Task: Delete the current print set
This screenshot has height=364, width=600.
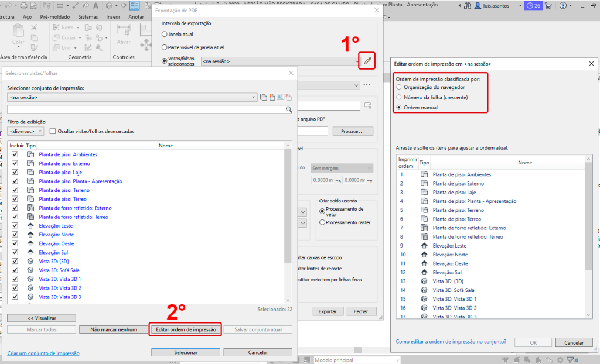Action: (288, 97)
